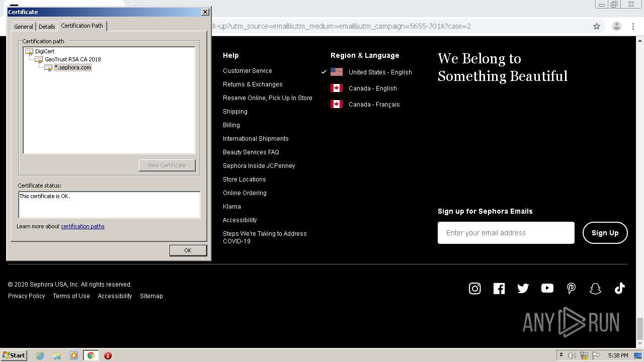This screenshot has height=362, width=644.
Task: Open Beauty Services FAQ link
Action: 251,152
